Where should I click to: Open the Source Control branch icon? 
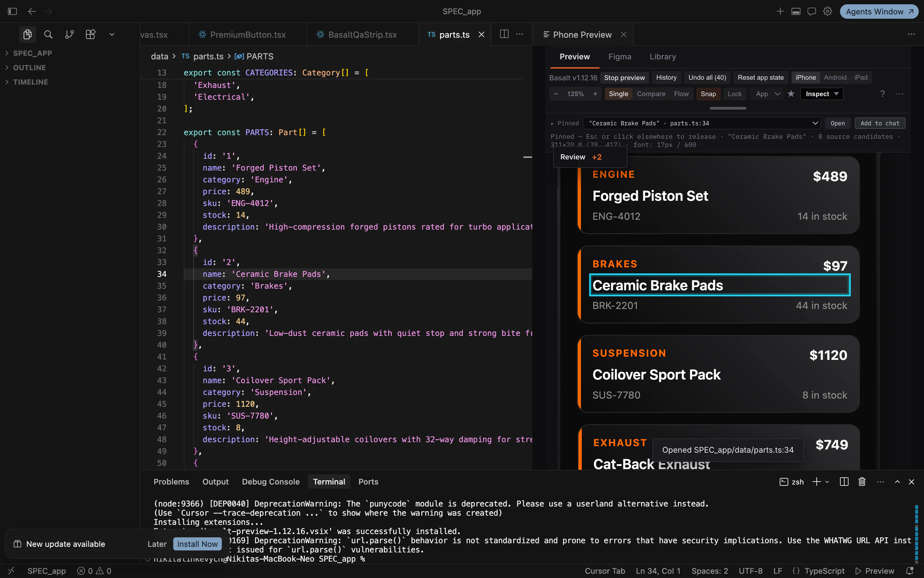69,34
